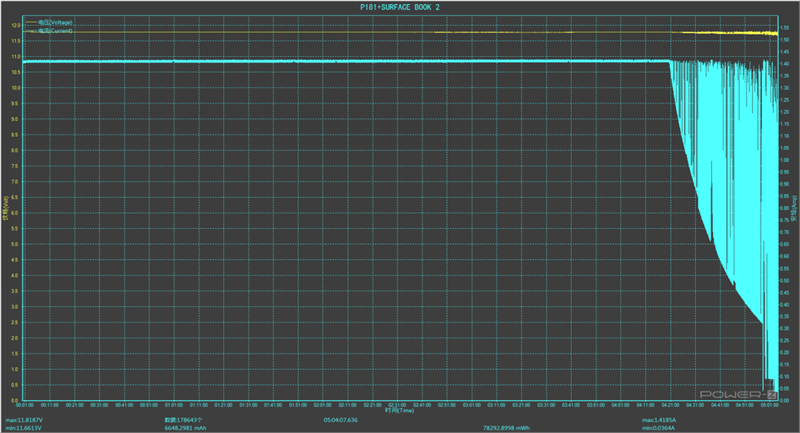Click the yellow Voltage legend line swatch
800x433 pixels.
click(x=31, y=22)
